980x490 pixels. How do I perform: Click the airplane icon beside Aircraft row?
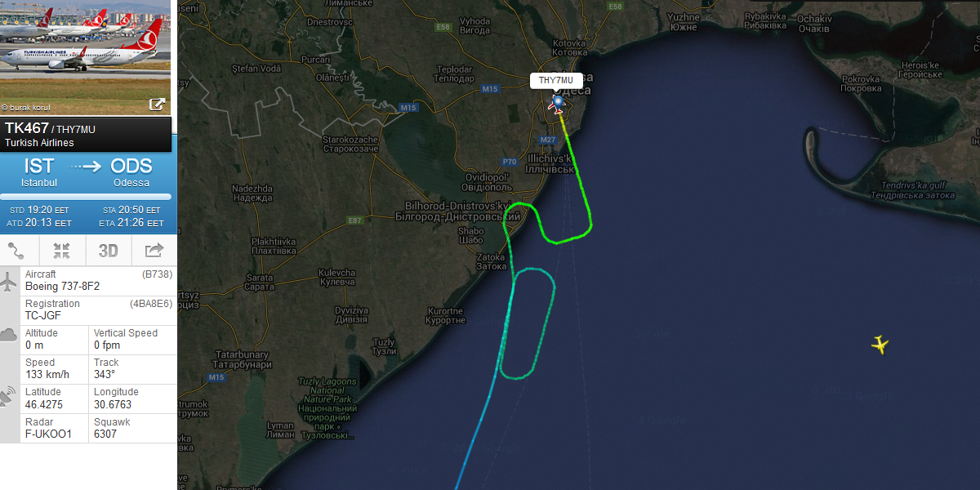[9, 282]
